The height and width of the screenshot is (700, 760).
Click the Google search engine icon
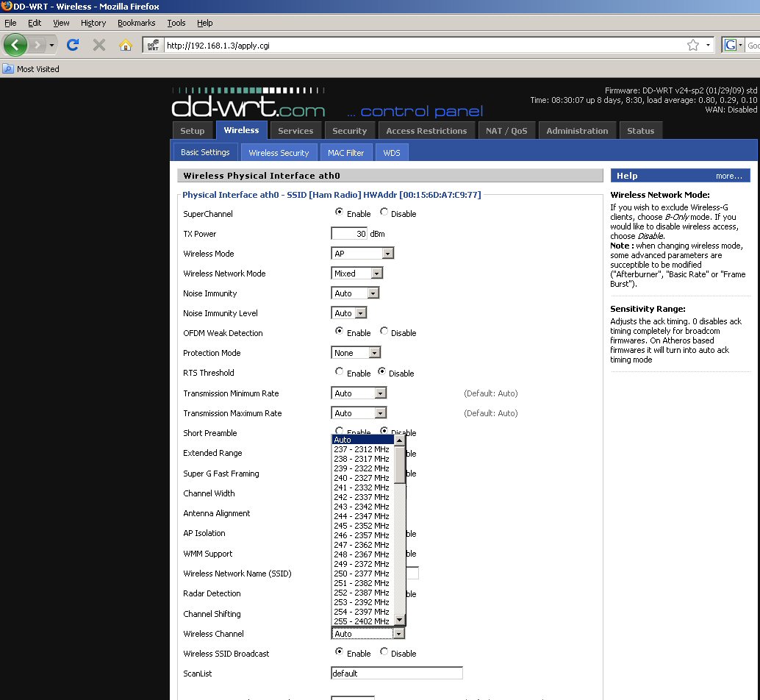tap(731, 45)
